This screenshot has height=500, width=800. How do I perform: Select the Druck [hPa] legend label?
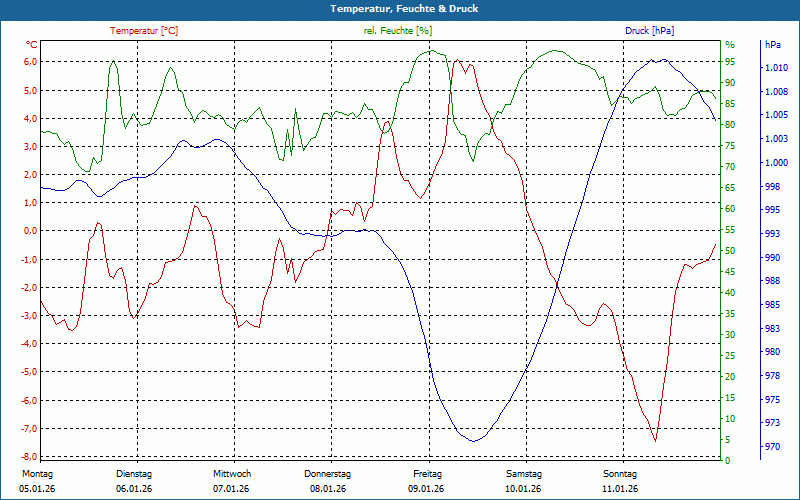pos(649,31)
